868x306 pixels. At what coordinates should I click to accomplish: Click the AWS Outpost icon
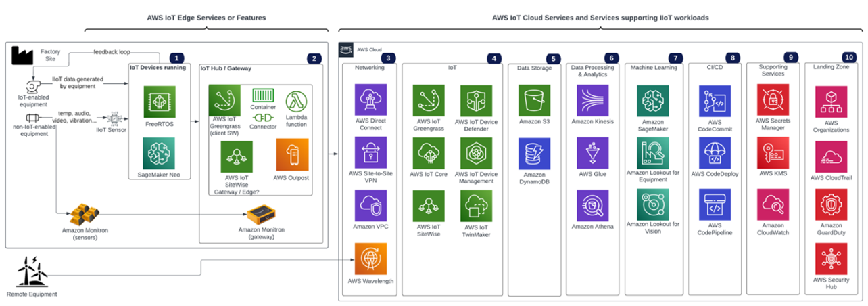coord(292,154)
